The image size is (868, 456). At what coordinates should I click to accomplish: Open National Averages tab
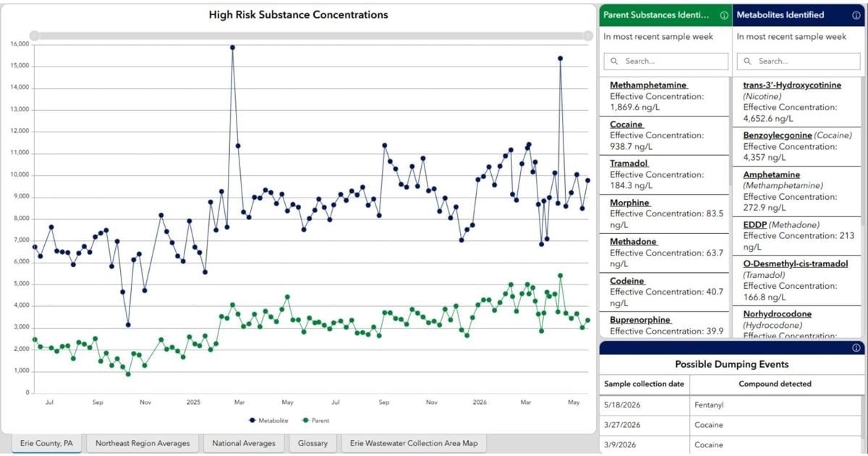click(243, 443)
